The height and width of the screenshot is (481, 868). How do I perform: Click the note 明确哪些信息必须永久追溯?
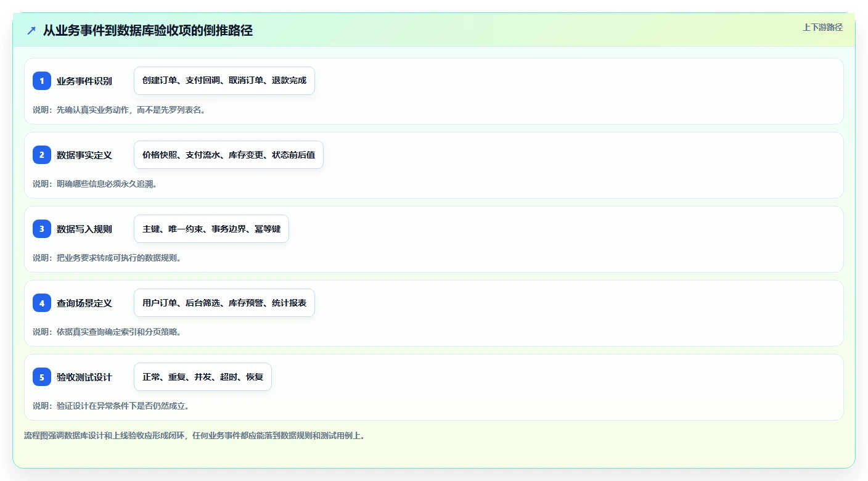[95, 184]
